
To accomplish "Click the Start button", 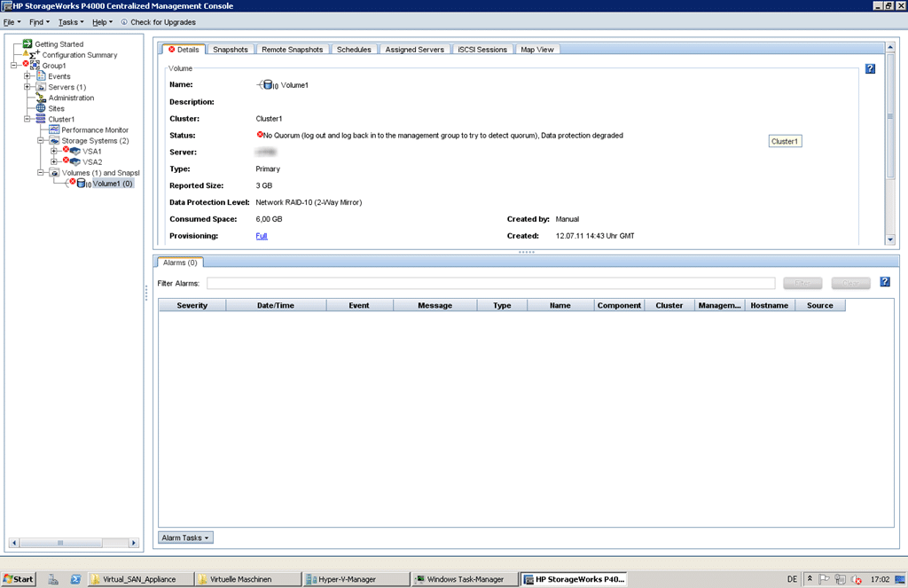I will [19, 579].
